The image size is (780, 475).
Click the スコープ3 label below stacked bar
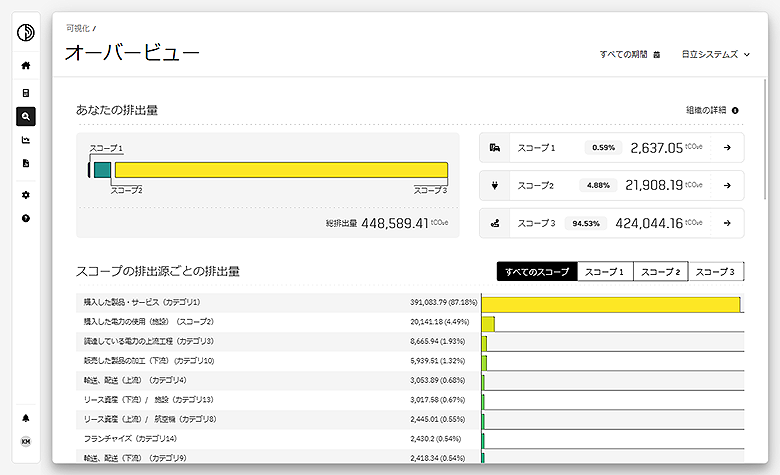[x=430, y=190]
